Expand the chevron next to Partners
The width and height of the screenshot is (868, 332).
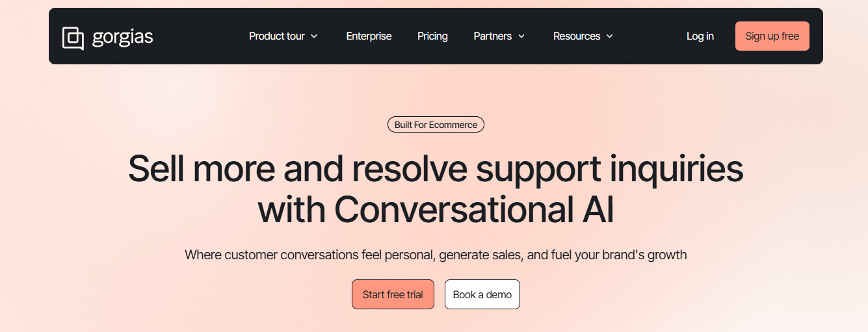point(521,36)
